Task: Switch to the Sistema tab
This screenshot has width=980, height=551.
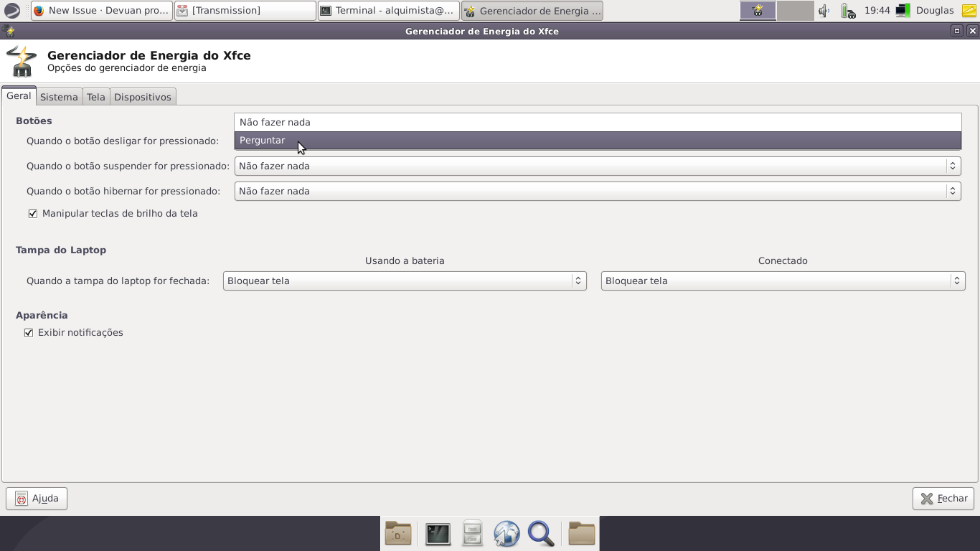Action: [59, 97]
